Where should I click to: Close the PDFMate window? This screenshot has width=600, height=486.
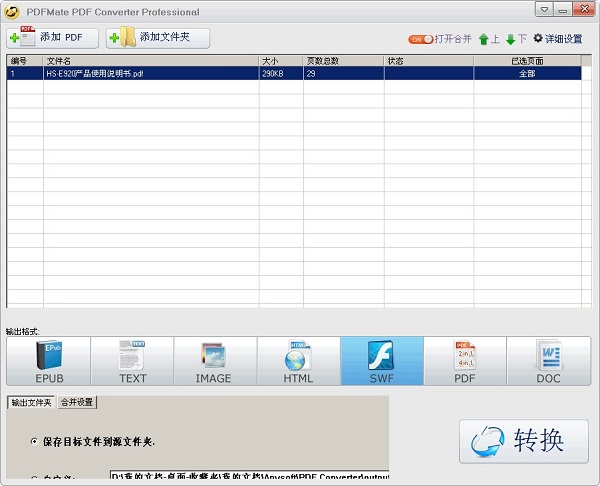tap(584, 9)
